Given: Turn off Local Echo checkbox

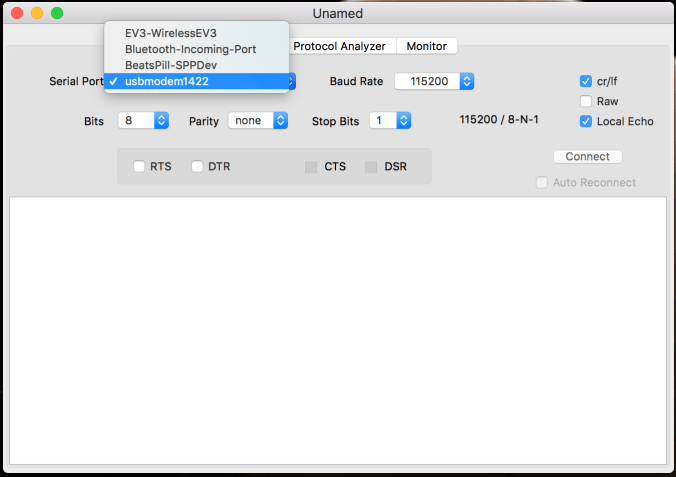Looking at the screenshot, I should pyautogui.click(x=586, y=121).
